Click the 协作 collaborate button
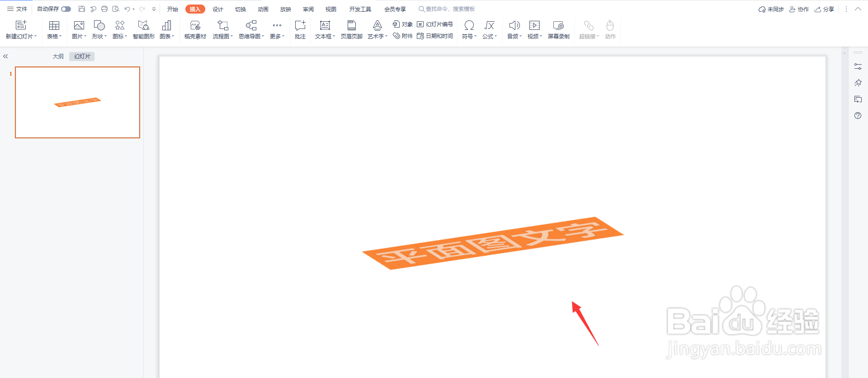Image resolution: width=868 pixels, height=378 pixels. [799, 9]
